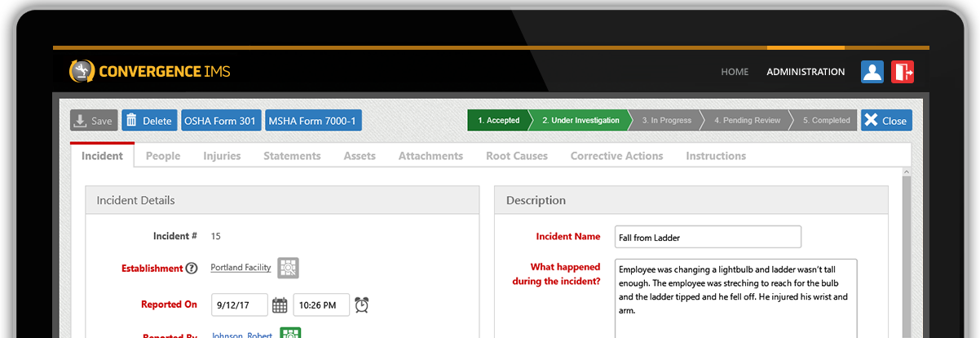Click the incident number 15 value
Image resolution: width=980 pixels, height=338 pixels.
tap(215, 237)
